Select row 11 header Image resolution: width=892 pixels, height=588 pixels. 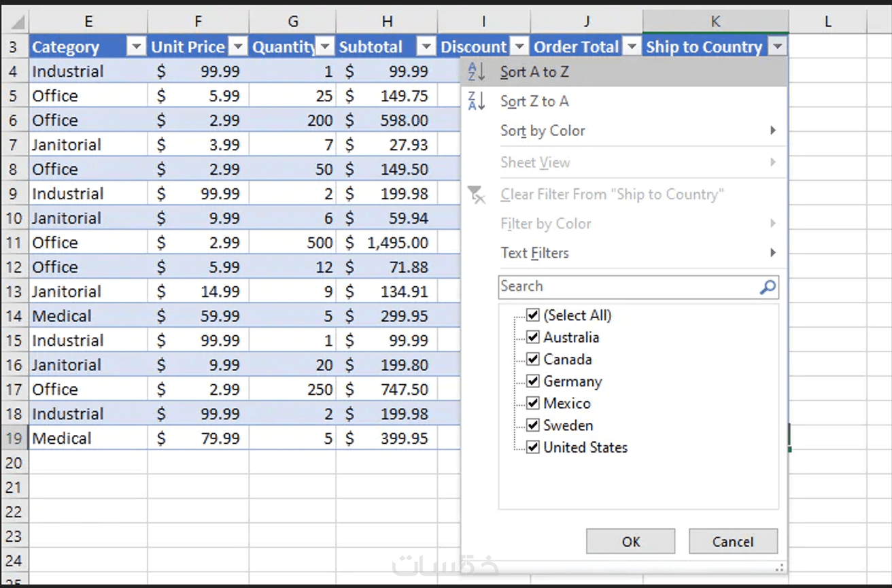point(14,243)
